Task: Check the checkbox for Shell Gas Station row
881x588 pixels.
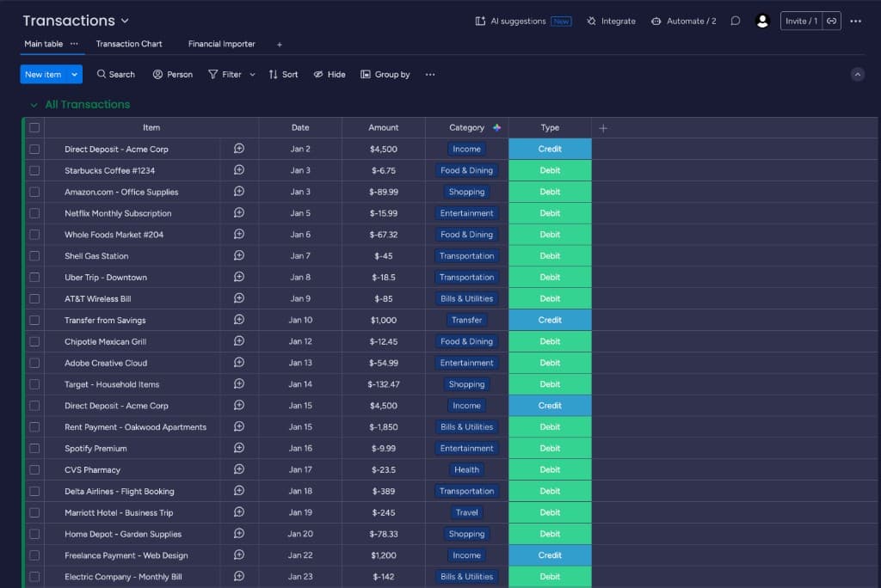Action: tap(34, 255)
